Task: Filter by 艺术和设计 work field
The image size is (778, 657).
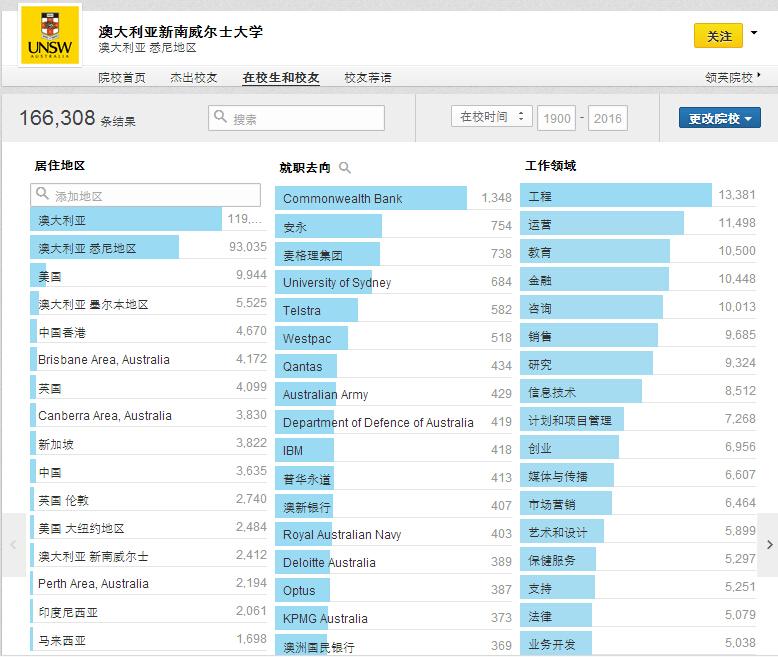Action: pyautogui.click(x=638, y=532)
